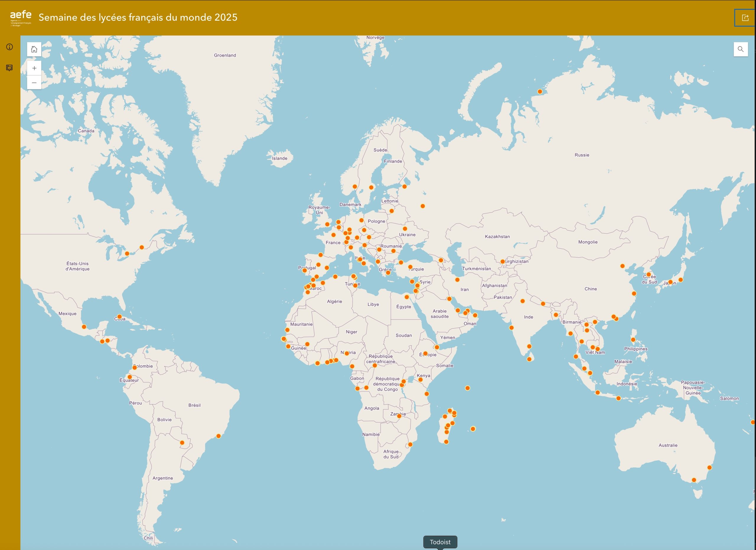Image resolution: width=756 pixels, height=550 pixels.
Task: Open the legend panel icon in the sidebar
Action: (10, 68)
